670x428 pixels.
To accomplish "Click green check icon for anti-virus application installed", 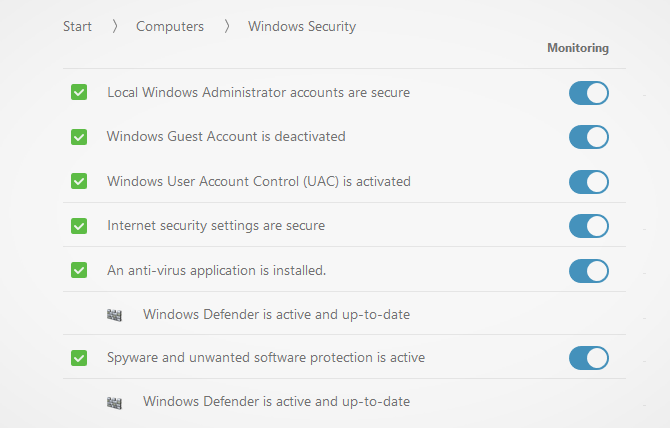I will [79, 270].
